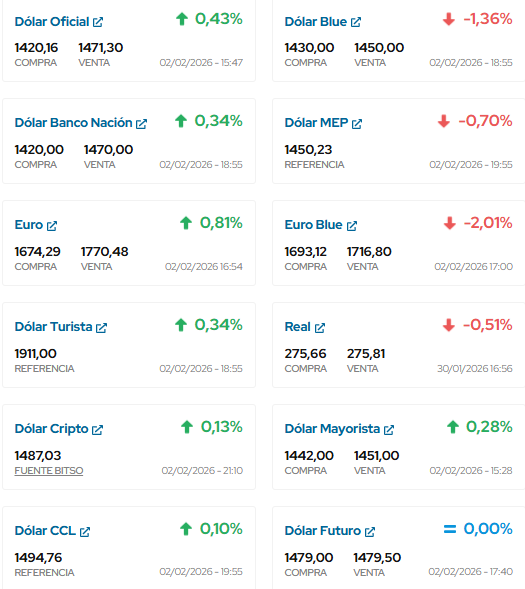Open the external link icon next to Dólar Blue

click(x=356, y=22)
